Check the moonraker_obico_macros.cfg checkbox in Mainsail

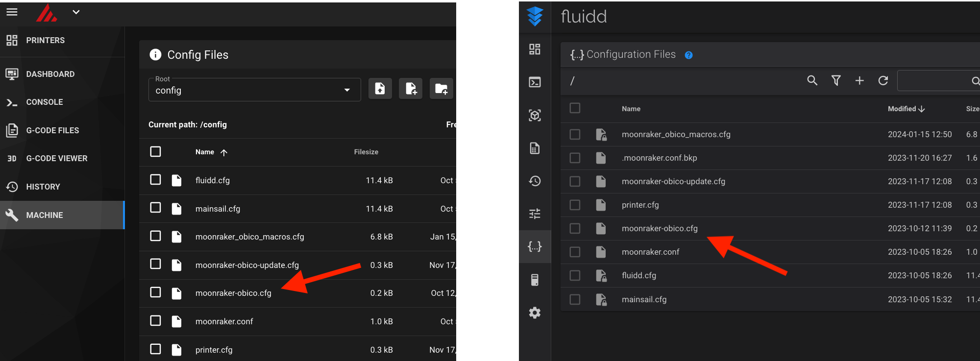pyautogui.click(x=155, y=237)
